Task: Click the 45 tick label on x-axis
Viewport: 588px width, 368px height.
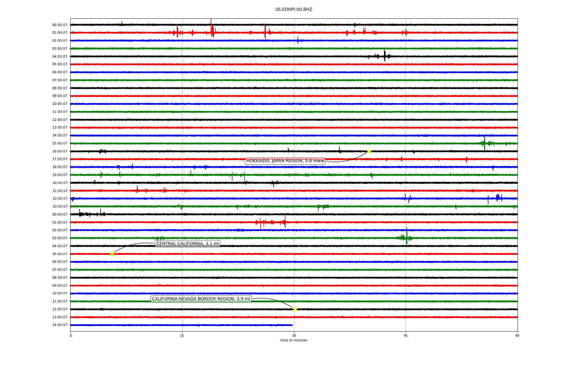Action: (406, 335)
